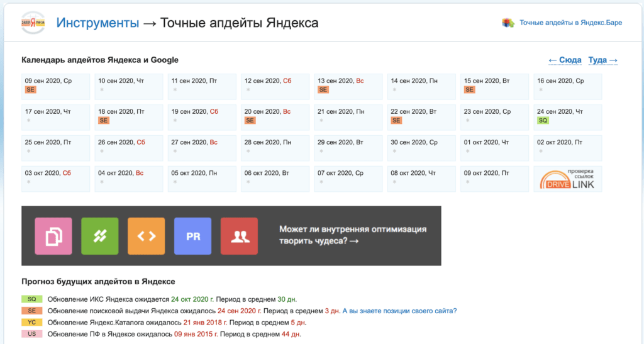Select the 01 окт 2020, Чт calendar cell
The height and width of the screenshot is (344, 644).
pyautogui.click(x=494, y=148)
